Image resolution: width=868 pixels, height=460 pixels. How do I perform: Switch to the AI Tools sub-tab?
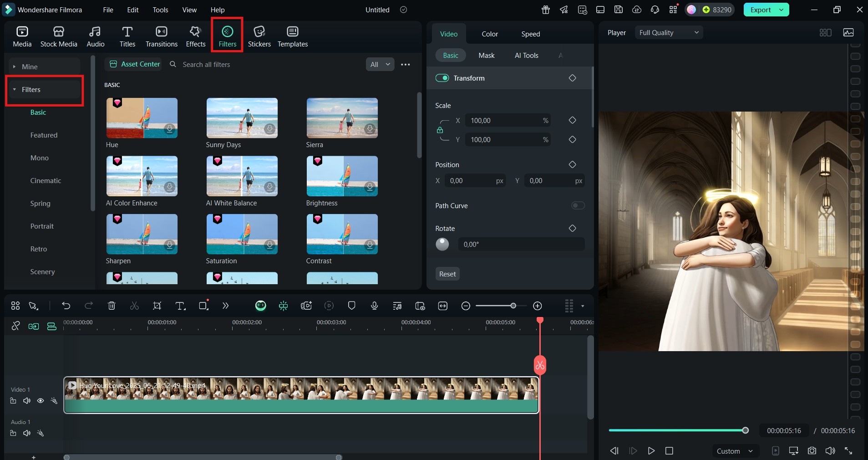527,55
